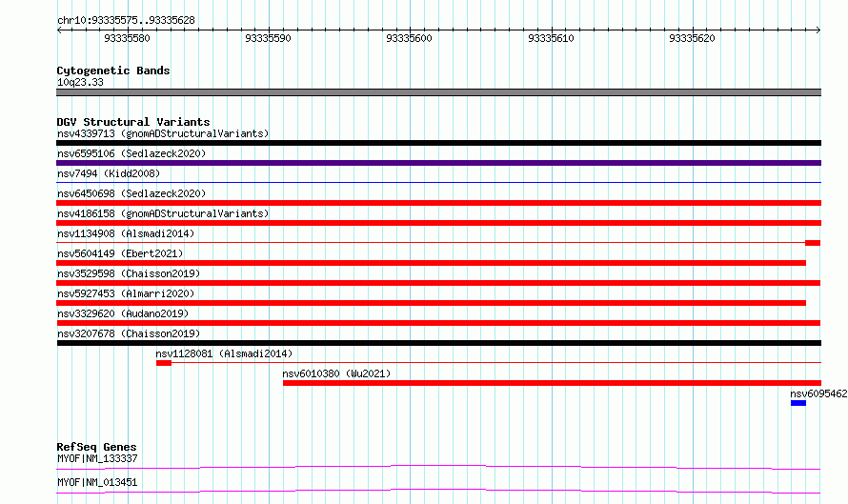Click the black nsv4339713 variant bar

[438, 143]
